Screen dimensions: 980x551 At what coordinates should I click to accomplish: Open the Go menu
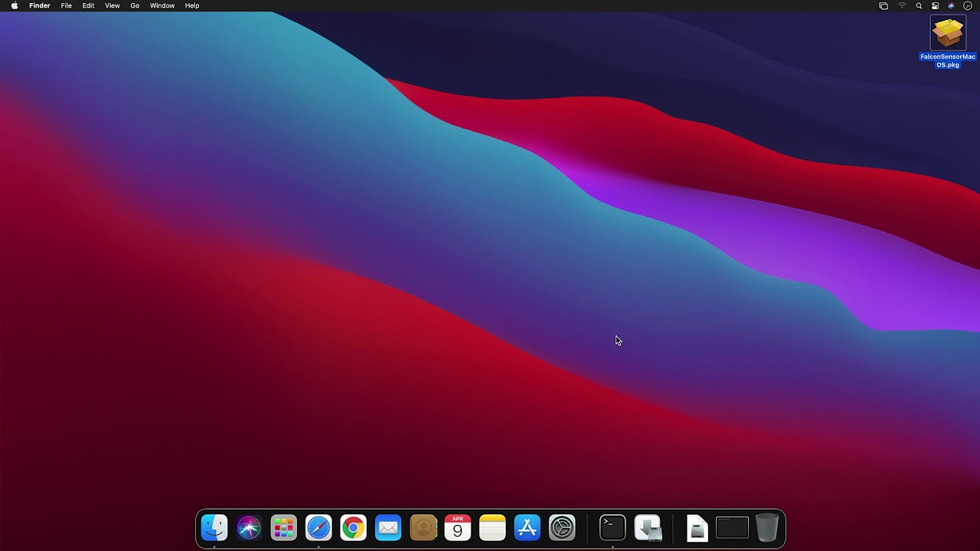[135, 5]
